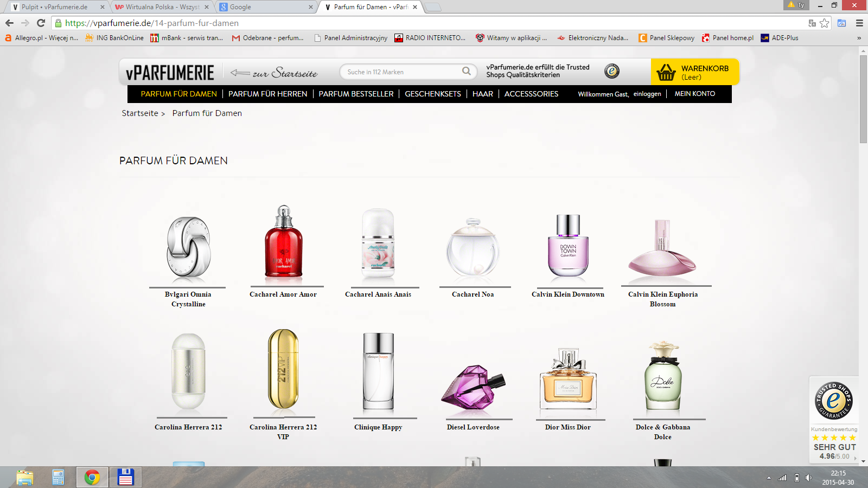Click the vParfumerie logo

170,73
